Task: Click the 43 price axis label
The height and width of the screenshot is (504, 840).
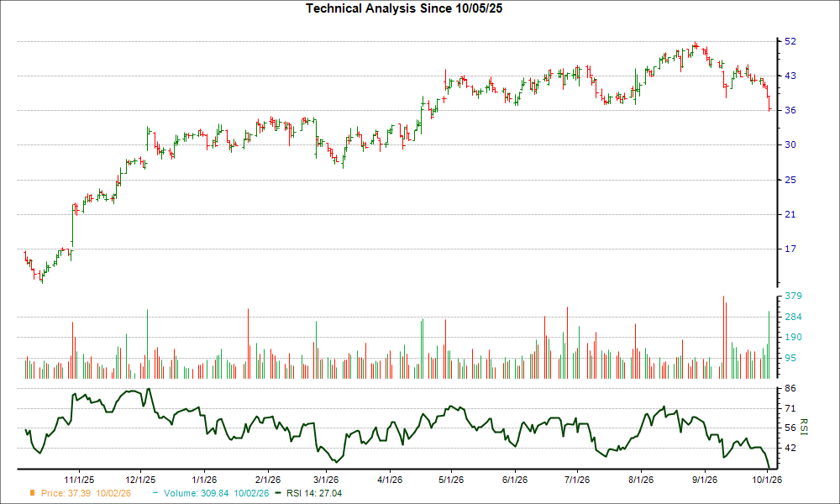Action: click(x=790, y=76)
